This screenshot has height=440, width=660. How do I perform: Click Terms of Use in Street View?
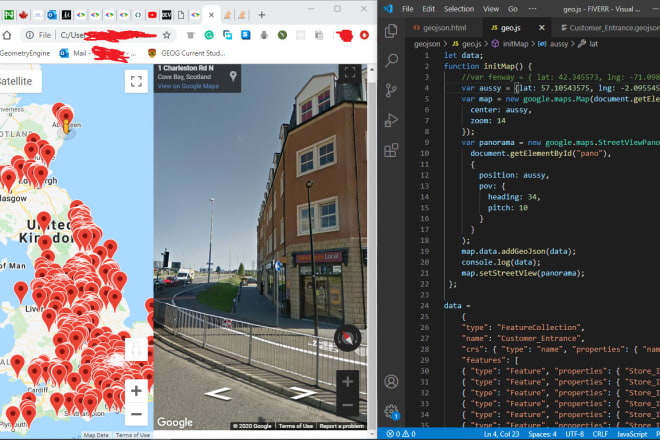295,426
